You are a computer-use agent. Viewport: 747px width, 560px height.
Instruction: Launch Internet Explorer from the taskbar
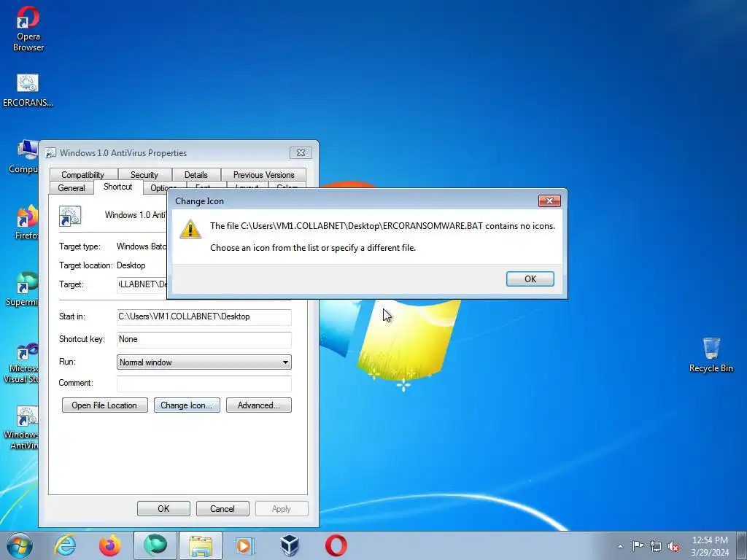click(x=65, y=545)
